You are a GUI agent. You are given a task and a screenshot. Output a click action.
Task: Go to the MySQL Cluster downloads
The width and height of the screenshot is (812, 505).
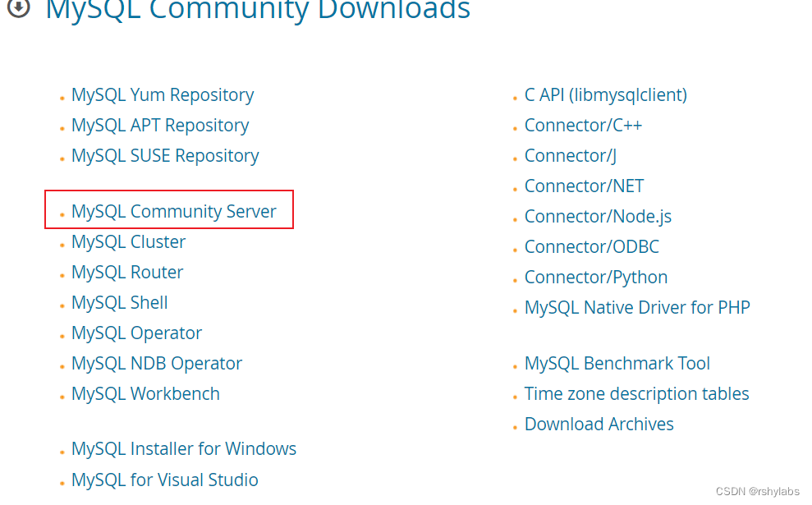(128, 242)
